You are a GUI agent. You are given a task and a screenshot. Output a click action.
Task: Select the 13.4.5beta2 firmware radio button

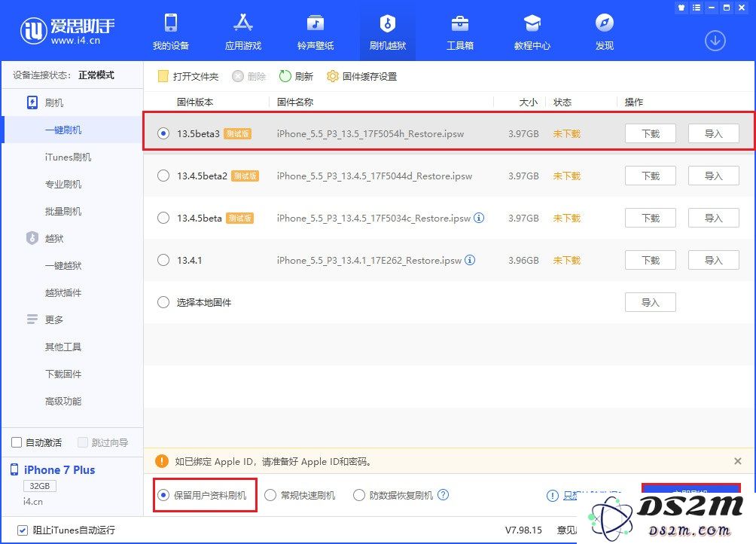(x=163, y=176)
